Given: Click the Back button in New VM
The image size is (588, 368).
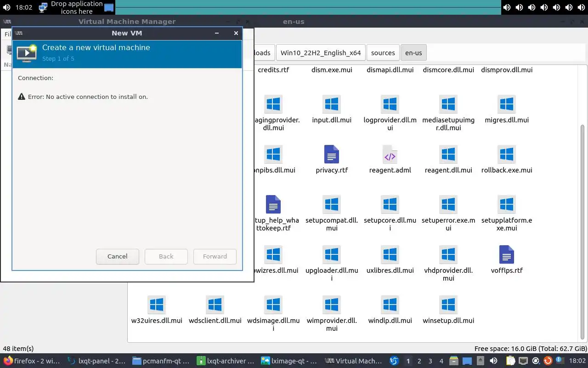Looking at the screenshot, I should (x=166, y=257).
